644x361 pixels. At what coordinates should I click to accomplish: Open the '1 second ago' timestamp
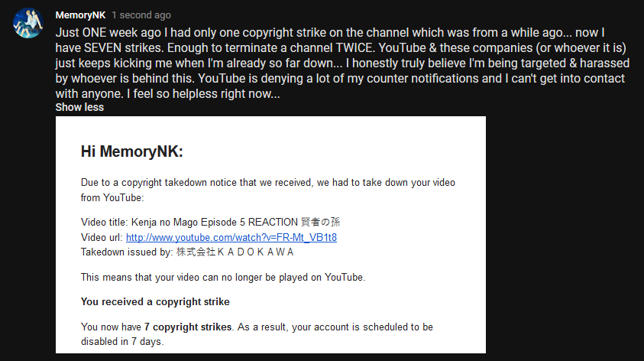point(141,15)
